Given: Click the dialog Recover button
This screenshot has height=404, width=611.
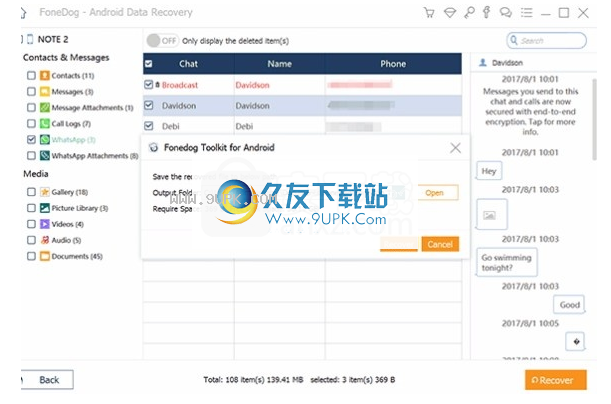Looking at the screenshot, I should [x=399, y=244].
